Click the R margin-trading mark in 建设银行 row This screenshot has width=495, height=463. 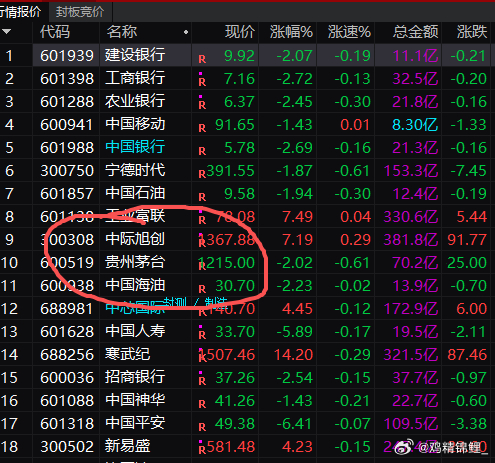[202, 59]
